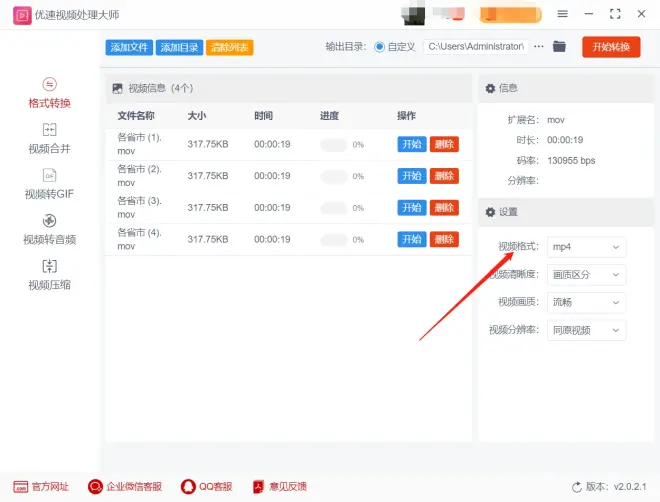Click the 进度 column header
Image resolution: width=660 pixels, height=502 pixels.
tap(329, 116)
